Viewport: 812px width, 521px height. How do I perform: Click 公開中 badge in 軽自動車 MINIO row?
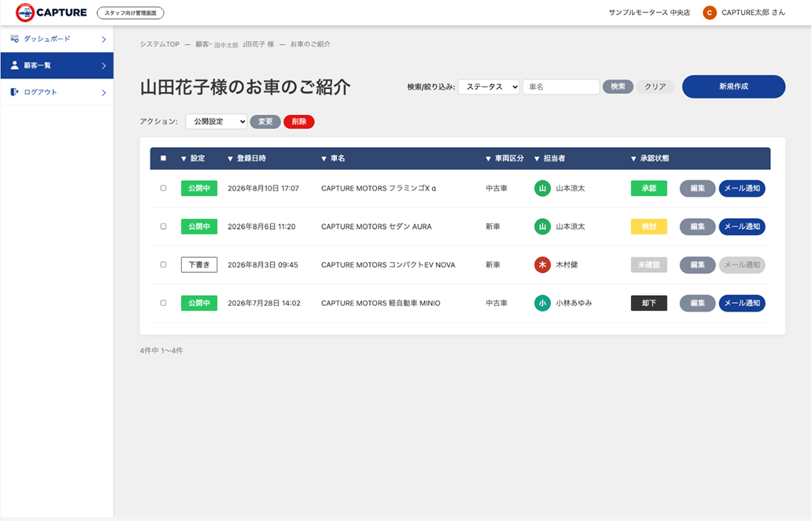[x=199, y=303]
